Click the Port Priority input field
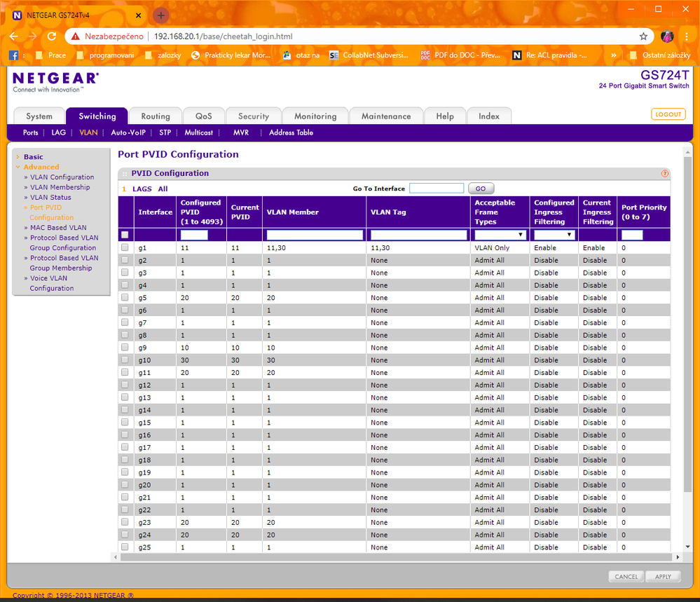 pyautogui.click(x=632, y=235)
